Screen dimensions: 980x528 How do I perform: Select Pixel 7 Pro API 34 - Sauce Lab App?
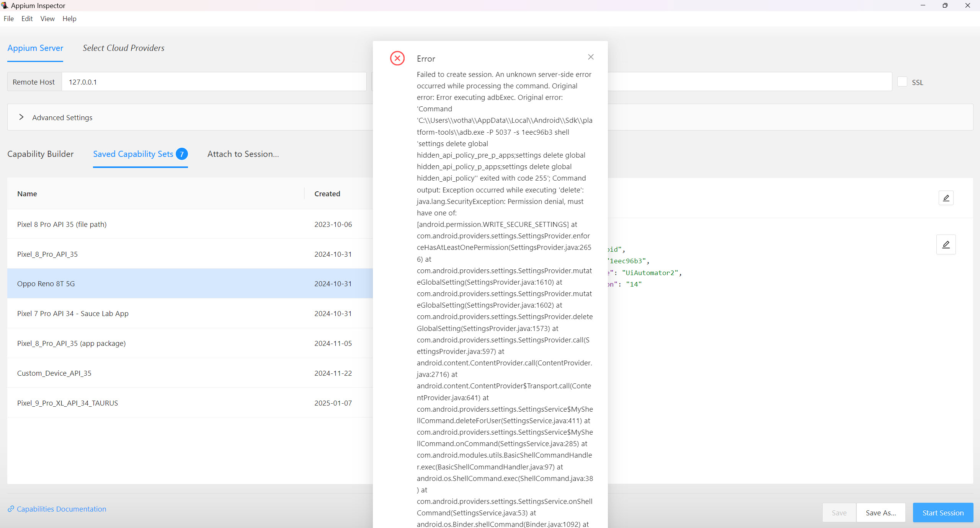tap(190, 313)
